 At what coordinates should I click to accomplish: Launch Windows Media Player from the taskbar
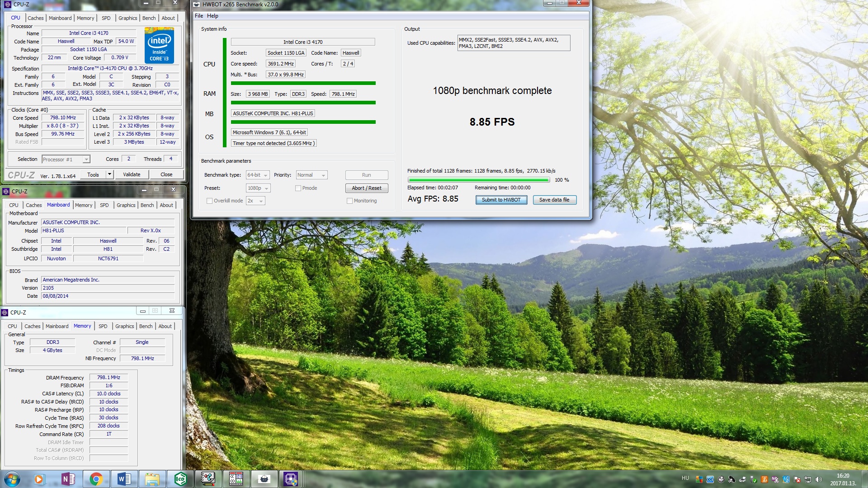pos(39,479)
